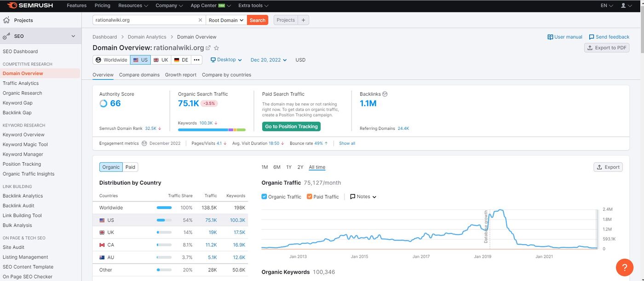Toggle the Paid Traffic checkbox
Image resolution: width=644 pixels, height=281 pixels.
click(x=309, y=197)
